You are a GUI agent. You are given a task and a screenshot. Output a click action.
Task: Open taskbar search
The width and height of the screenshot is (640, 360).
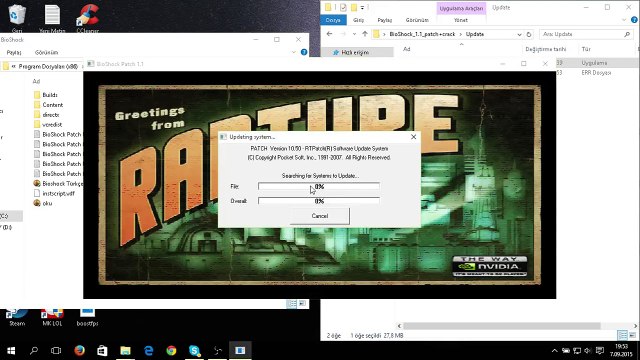(x=34, y=350)
